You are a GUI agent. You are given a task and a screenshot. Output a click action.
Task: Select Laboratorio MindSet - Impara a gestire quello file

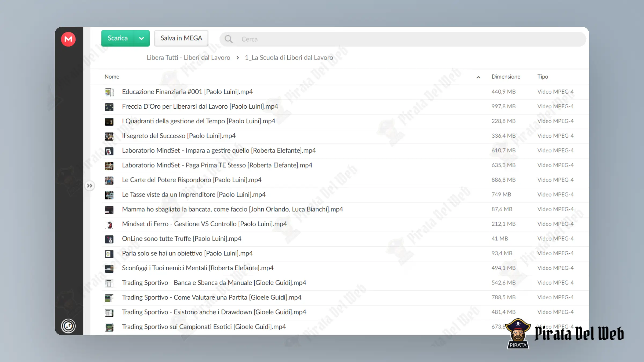pyautogui.click(x=219, y=150)
